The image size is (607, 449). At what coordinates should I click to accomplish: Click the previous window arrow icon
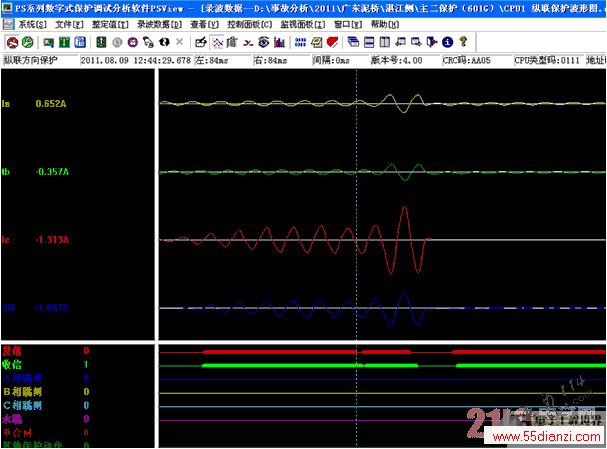coord(400,42)
